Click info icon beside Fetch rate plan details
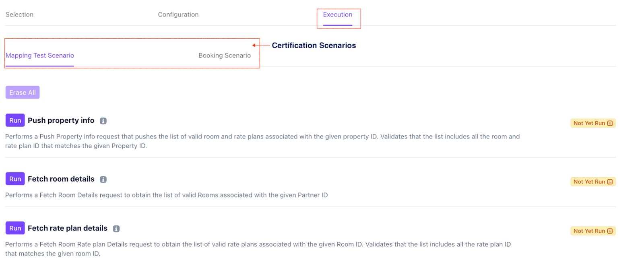Screen dimensions: 644x262 (x=116, y=229)
